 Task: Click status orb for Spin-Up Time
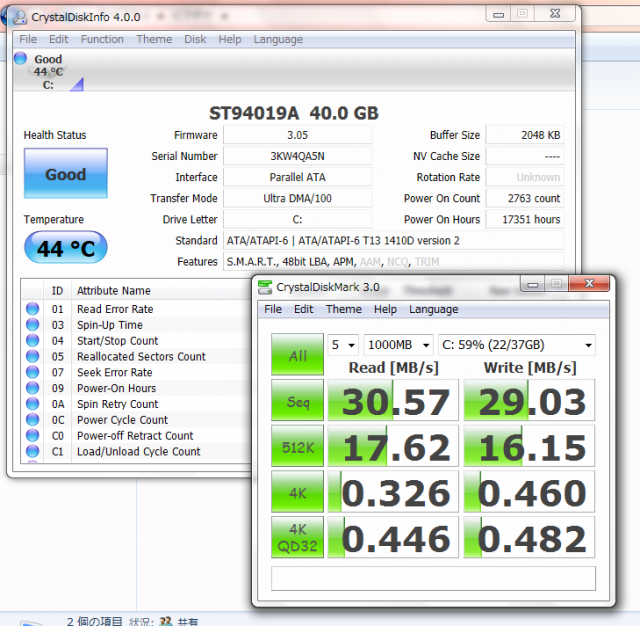[x=33, y=325]
